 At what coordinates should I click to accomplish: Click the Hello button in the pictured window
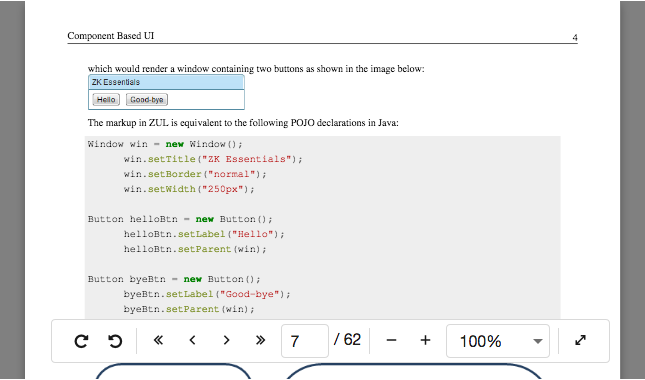[106, 100]
